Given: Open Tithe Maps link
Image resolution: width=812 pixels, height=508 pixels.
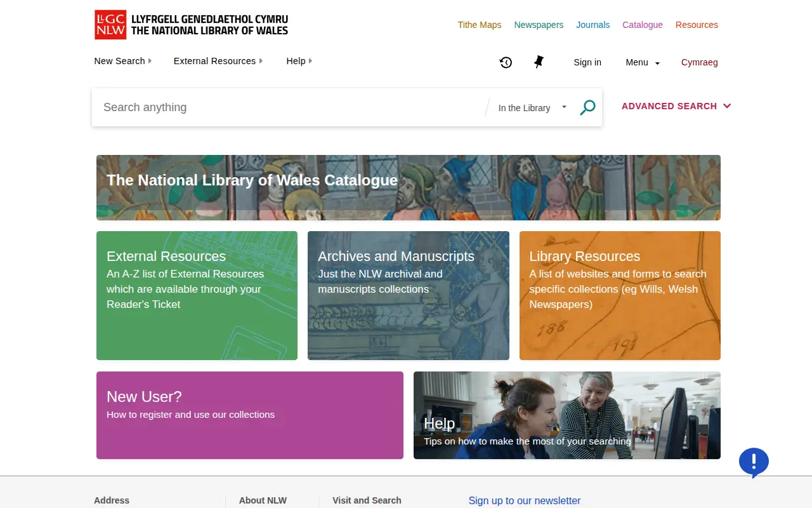Looking at the screenshot, I should [x=480, y=25].
